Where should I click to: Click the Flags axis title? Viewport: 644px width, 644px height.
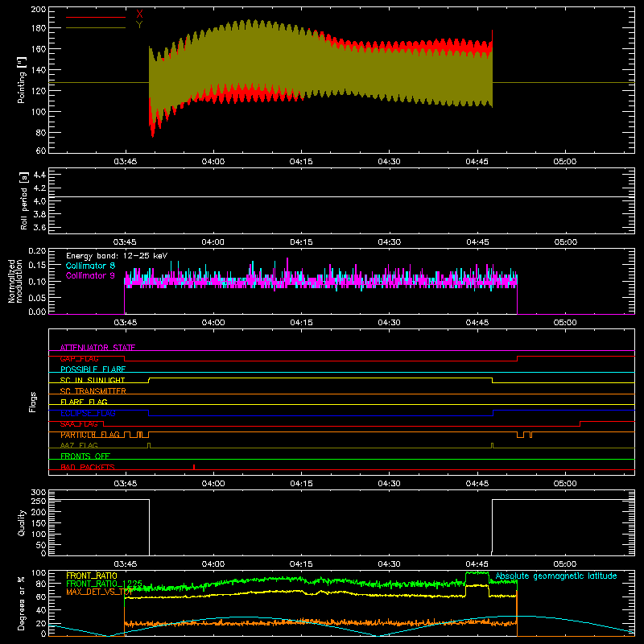(33, 402)
